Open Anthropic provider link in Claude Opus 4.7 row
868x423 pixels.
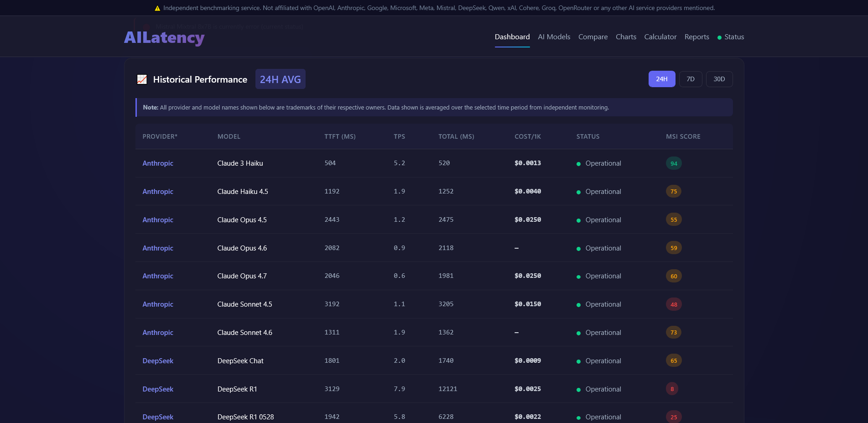158,276
